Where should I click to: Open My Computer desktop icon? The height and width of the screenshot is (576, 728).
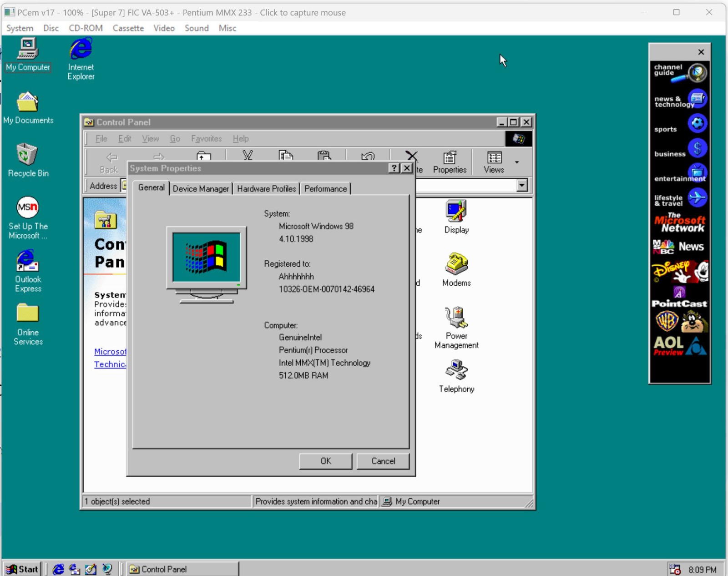click(x=28, y=55)
